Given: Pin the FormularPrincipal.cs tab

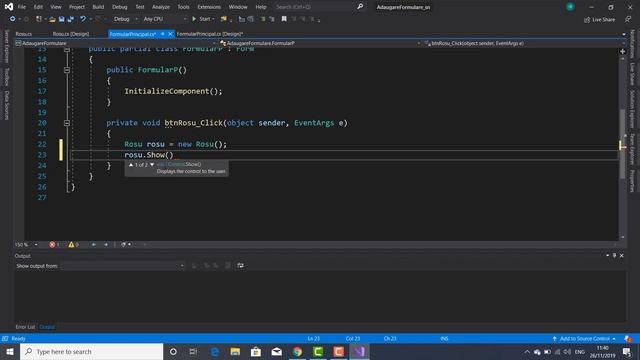Looking at the screenshot, I should coord(162,34).
